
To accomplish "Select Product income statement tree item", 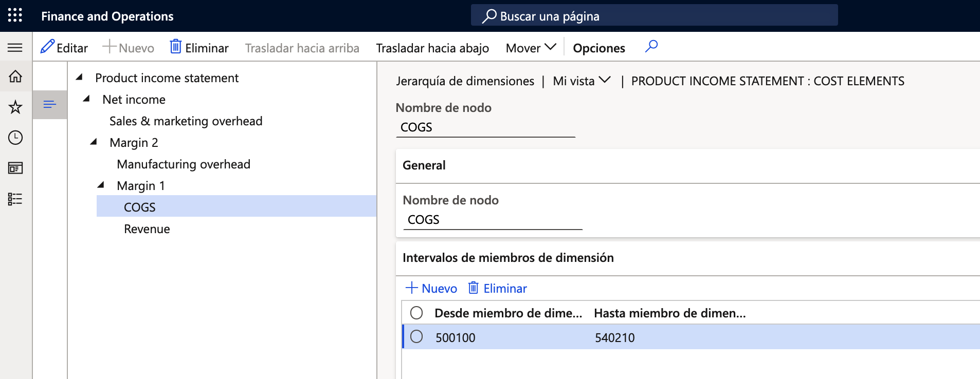I will tap(167, 78).
